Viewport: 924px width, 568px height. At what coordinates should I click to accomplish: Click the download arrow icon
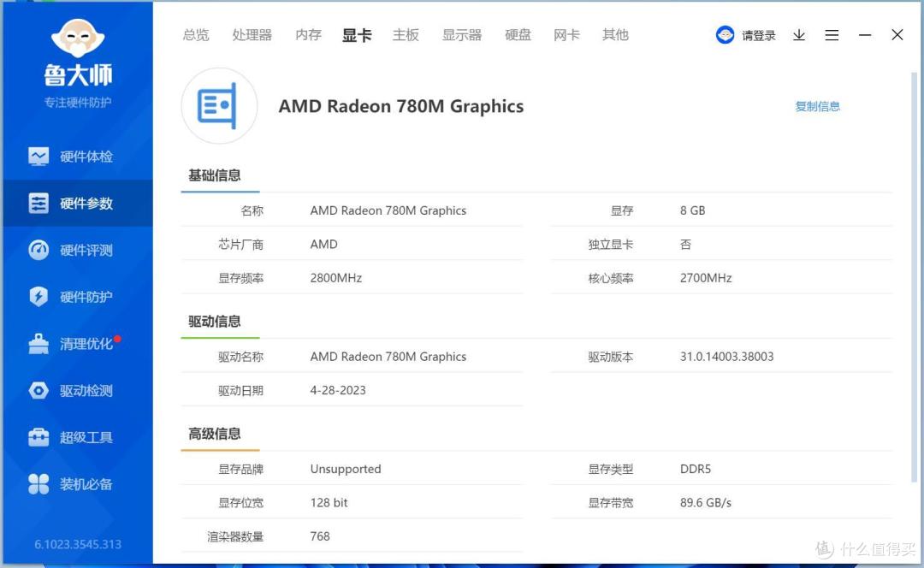799,35
